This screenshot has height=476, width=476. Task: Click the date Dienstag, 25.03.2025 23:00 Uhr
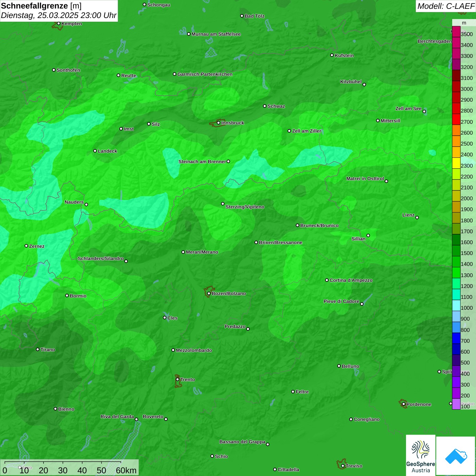click(58, 15)
